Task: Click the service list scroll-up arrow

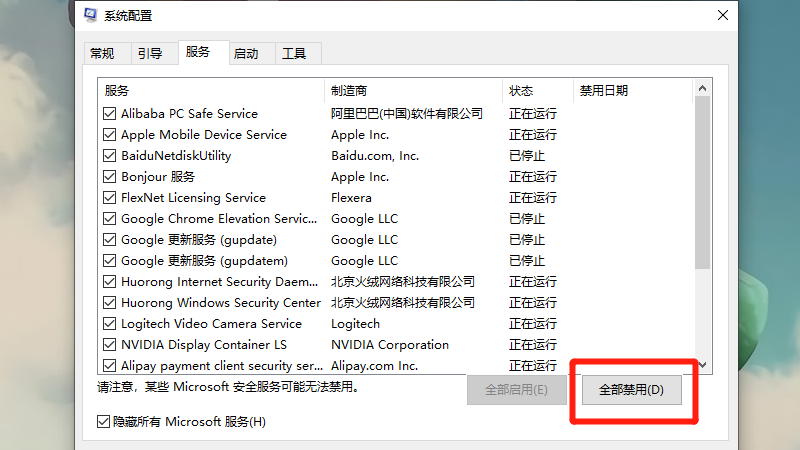Action: (x=702, y=90)
